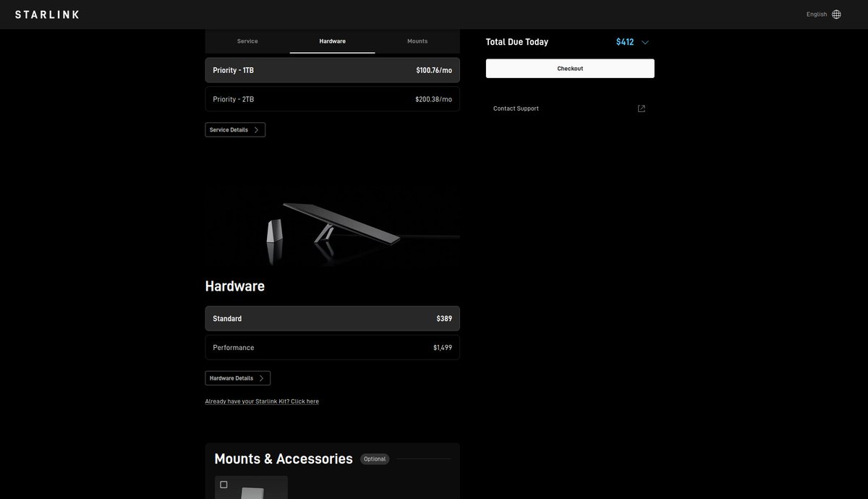868x499 pixels.
Task: Click the Starlink logo
Action: pyautogui.click(x=47, y=14)
